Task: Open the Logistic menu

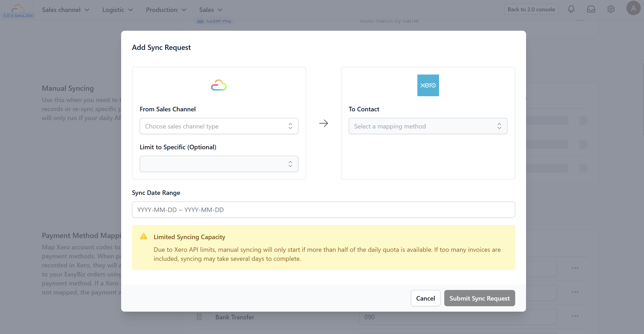Action: (118, 10)
